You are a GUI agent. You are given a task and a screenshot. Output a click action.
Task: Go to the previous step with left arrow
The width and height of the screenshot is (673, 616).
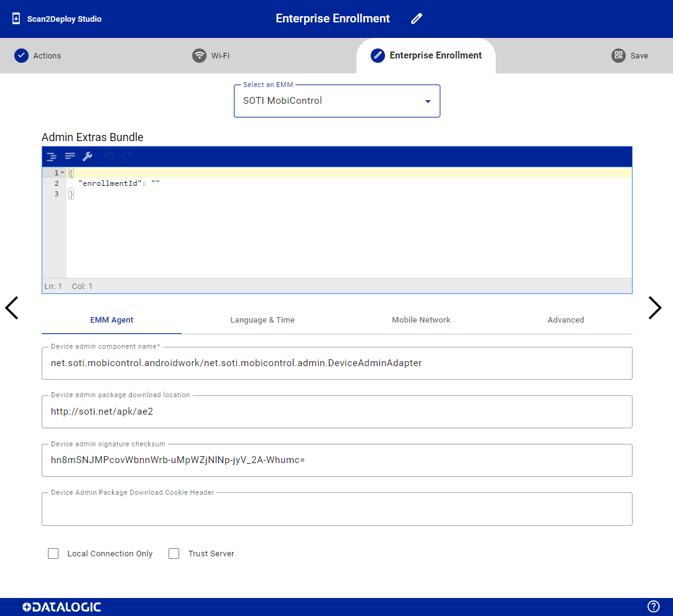(x=12, y=308)
